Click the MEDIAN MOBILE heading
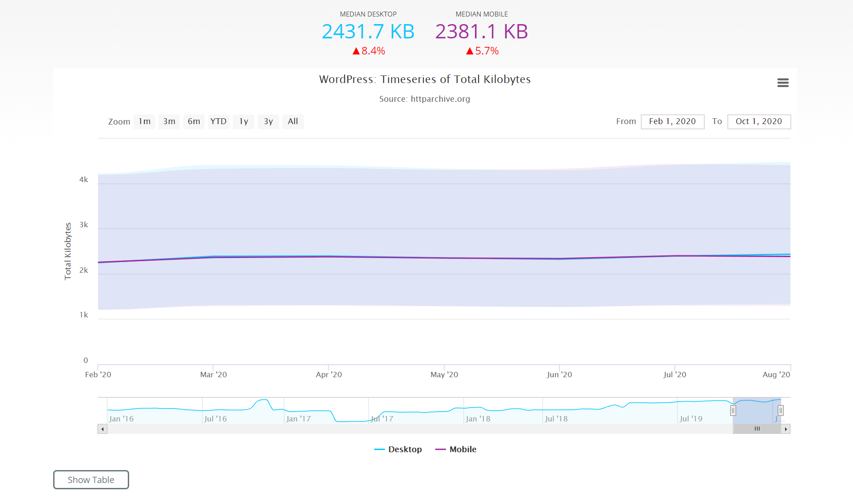Viewport: 853px width, 504px height. [482, 14]
